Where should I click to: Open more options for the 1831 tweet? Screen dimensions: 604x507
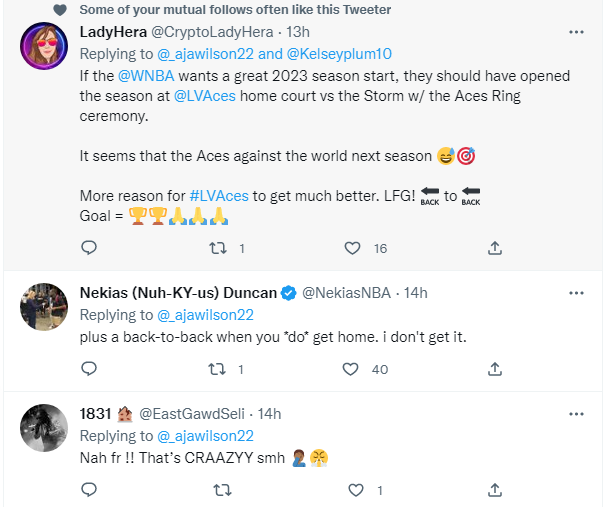click(576, 414)
